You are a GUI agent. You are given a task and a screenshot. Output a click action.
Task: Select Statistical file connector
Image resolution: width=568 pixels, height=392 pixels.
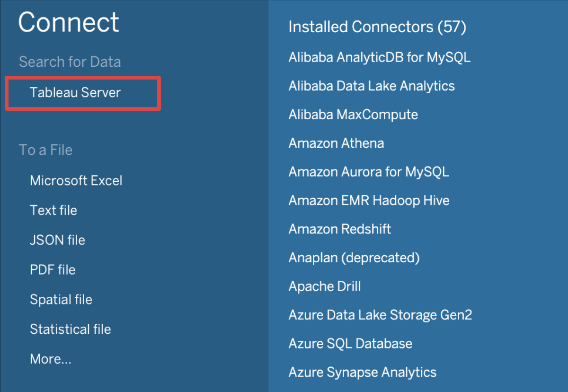point(70,329)
